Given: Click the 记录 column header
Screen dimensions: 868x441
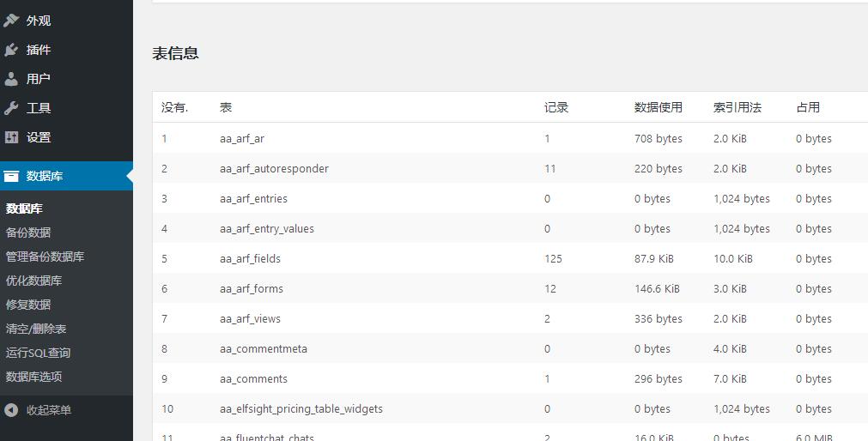Looking at the screenshot, I should [556, 107].
